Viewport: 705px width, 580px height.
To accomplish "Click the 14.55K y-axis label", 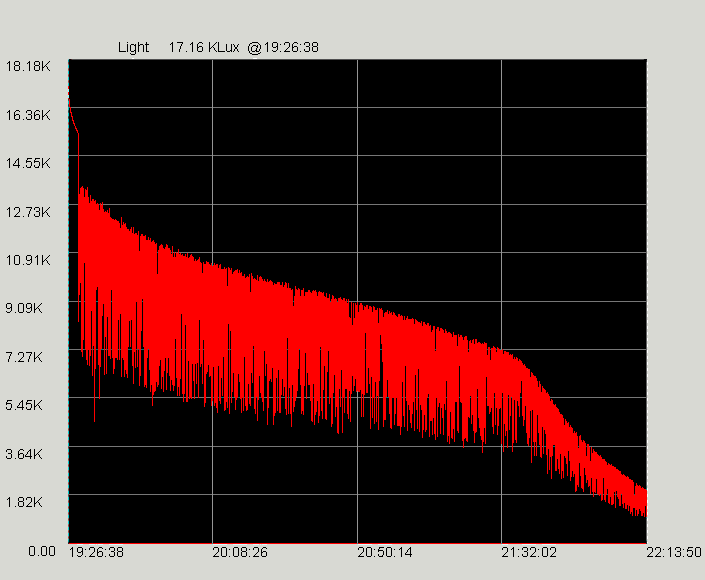I will (x=28, y=163).
